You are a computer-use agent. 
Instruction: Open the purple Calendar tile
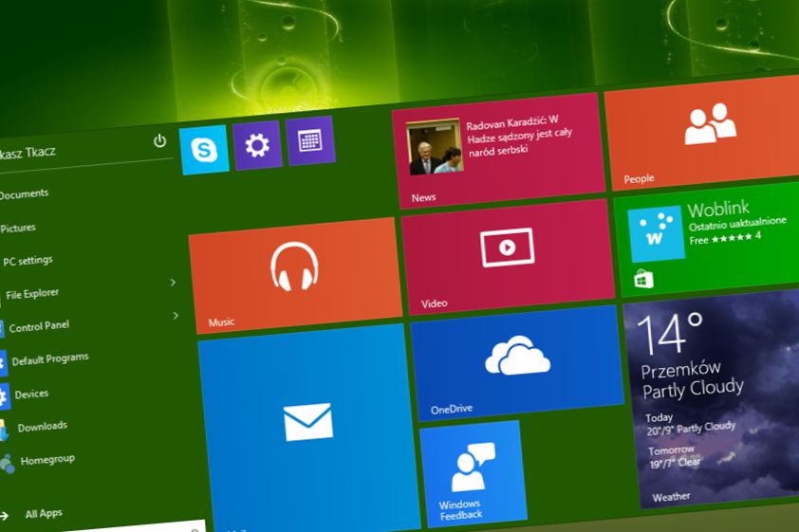click(x=311, y=140)
